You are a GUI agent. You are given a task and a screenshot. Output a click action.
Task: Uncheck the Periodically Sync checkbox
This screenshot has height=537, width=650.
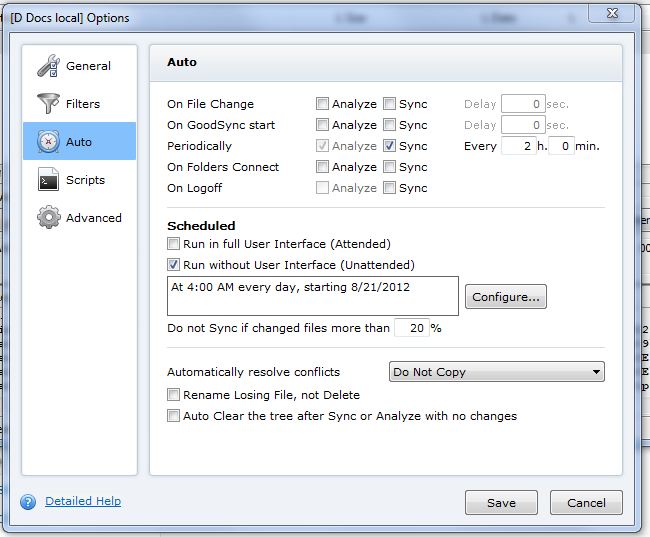point(389,146)
